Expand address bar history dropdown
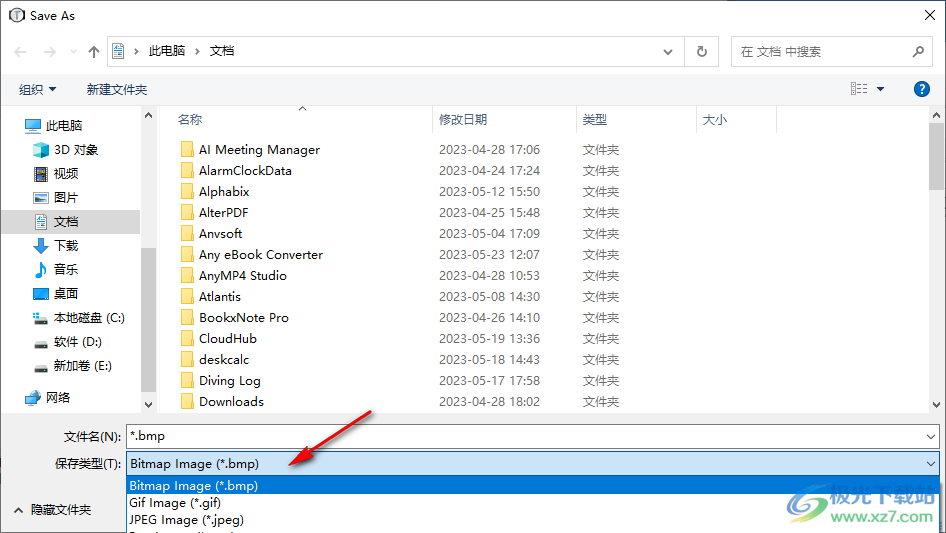Image resolution: width=946 pixels, height=533 pixels. point(668,51)
